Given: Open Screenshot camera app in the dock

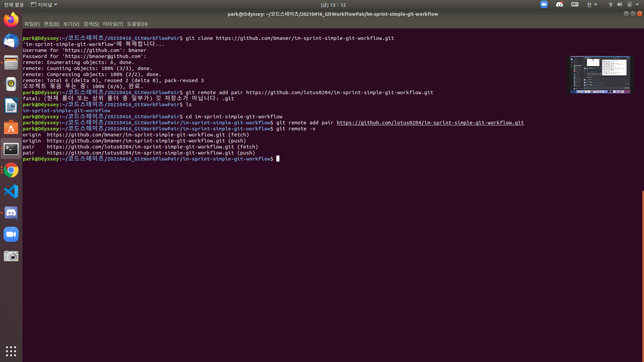Looking at the screenshot, I should (11, 256).
